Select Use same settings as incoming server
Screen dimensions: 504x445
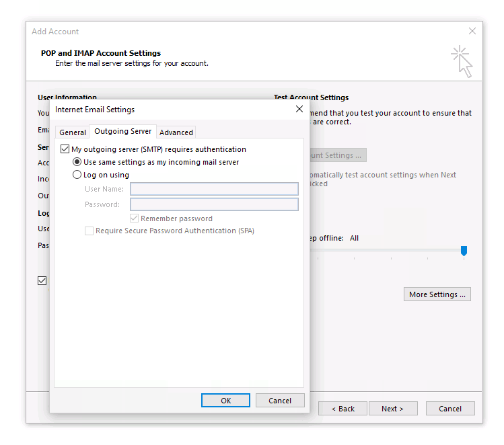point(77,162)
